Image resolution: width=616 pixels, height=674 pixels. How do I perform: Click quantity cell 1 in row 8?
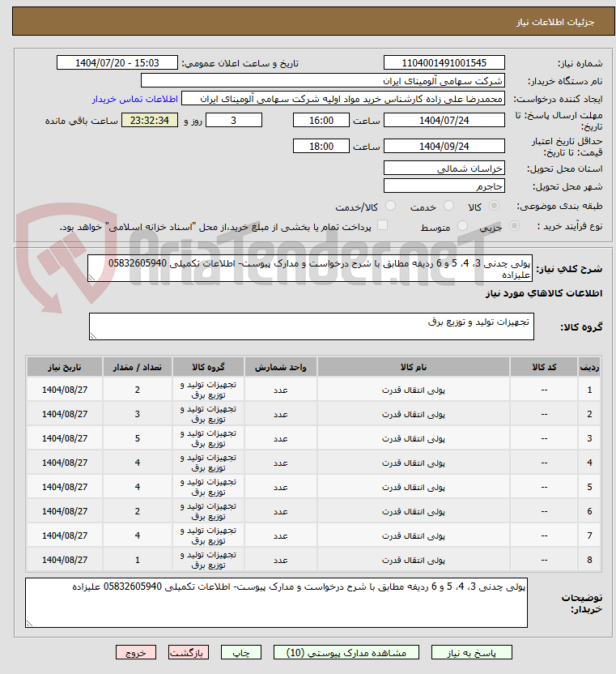[137, 560]
